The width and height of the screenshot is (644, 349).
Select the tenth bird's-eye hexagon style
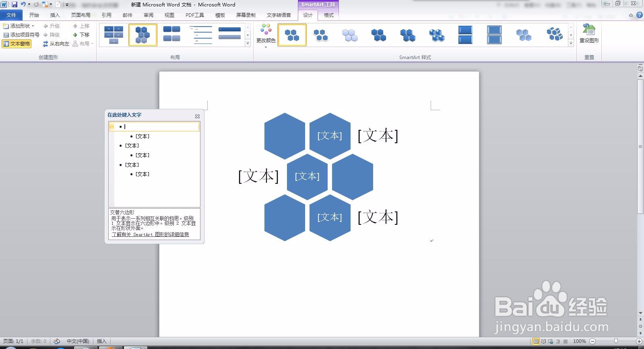tap(555, 35)
